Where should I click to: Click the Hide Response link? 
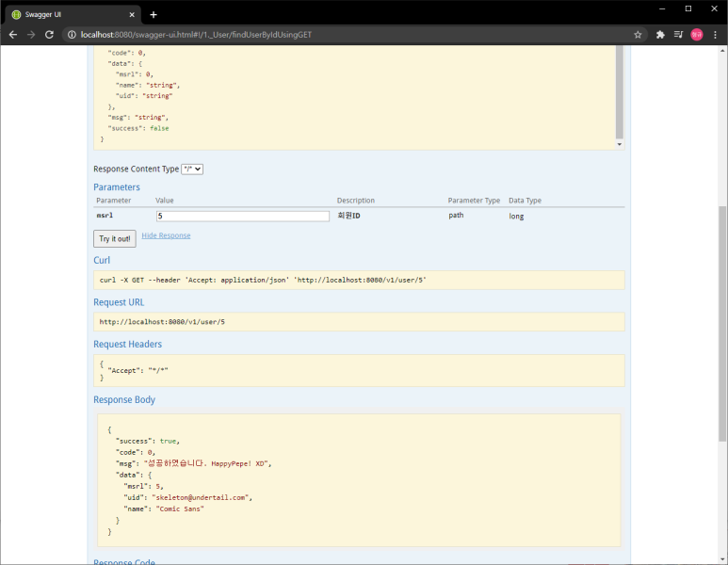[x=166, y=235]
